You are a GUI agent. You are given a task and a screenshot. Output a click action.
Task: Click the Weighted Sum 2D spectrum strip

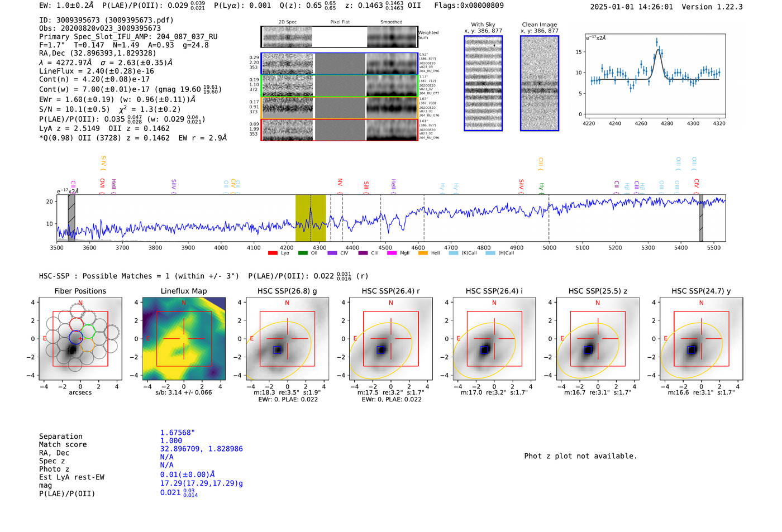point(339,37)
